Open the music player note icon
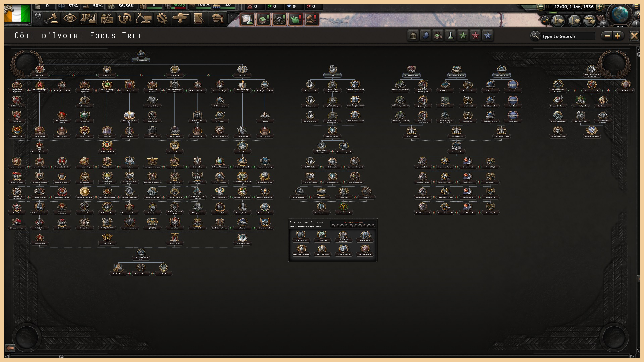Image resolution: width=644 pixels, height=362 pixels. (x=545, y=21)
